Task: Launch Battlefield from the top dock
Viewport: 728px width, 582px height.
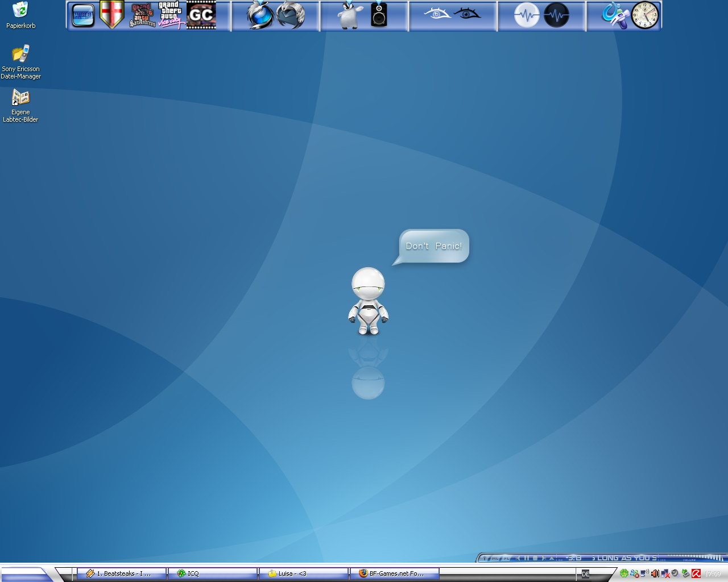Action: (x=83, y=16)
